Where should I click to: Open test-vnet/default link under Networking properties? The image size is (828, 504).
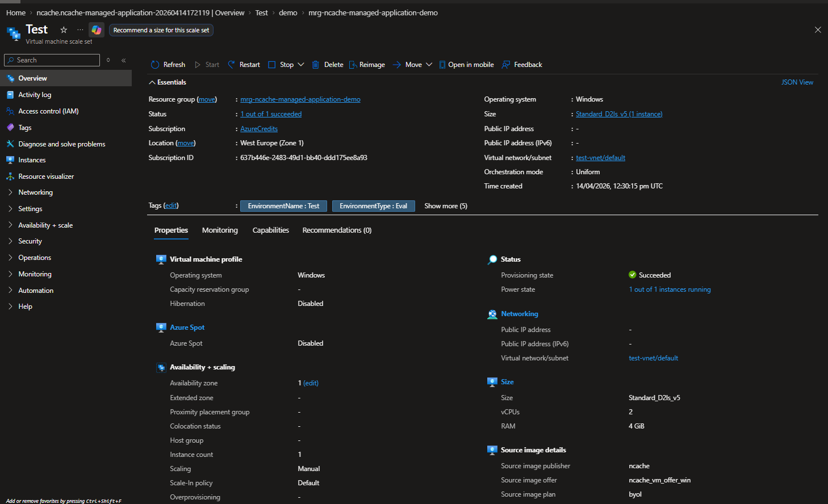point(653,358)
